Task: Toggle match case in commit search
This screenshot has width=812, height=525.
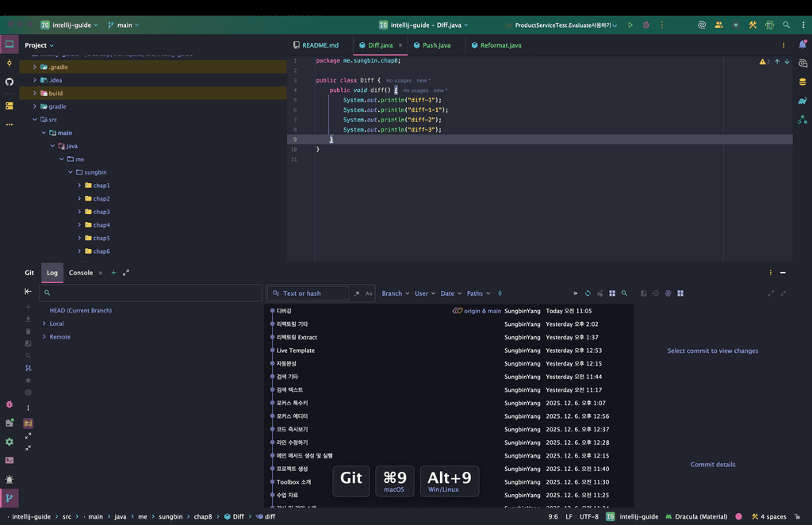Action: [x=369, y=293]
